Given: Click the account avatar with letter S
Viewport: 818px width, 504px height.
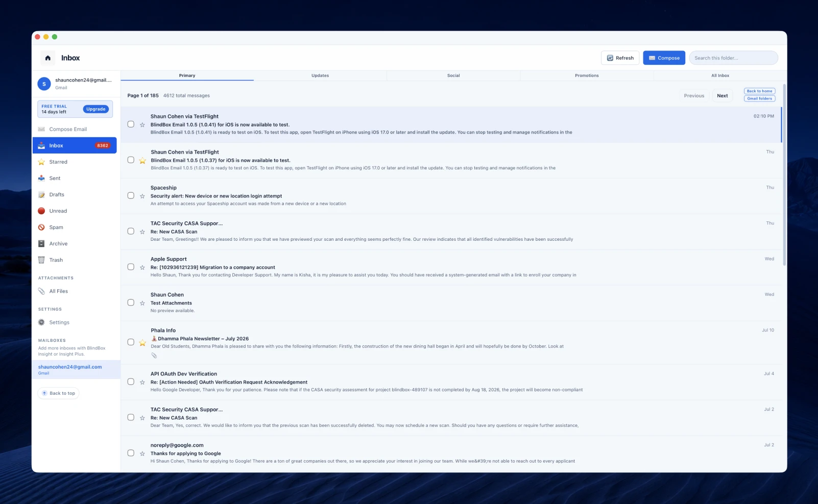Looking at the screenshot, I should coord(44,84).
